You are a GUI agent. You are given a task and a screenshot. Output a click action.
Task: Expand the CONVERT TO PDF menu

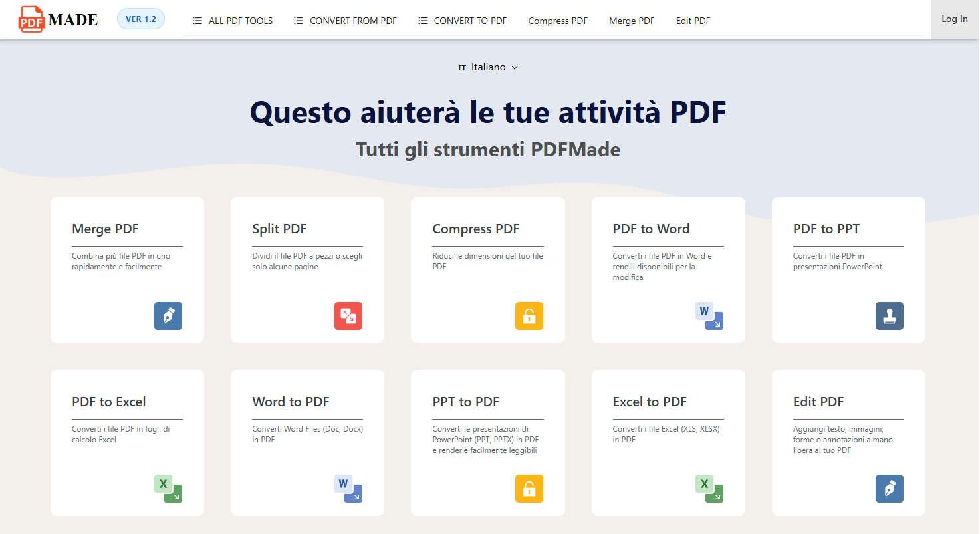click(x=461, y=20)
